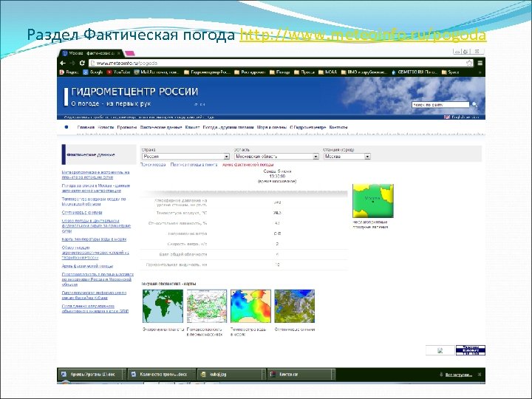532x399 pixels.
Task: Open the forest fire hazard map thumbnail
Action: coord(207,306)
